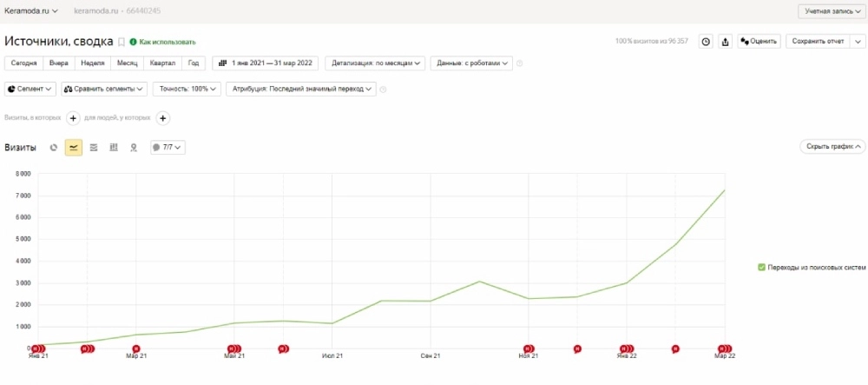This screenshot has height=385, width=868.
Task: Select the Месяц period tab
Action: (x=128, y=63)
